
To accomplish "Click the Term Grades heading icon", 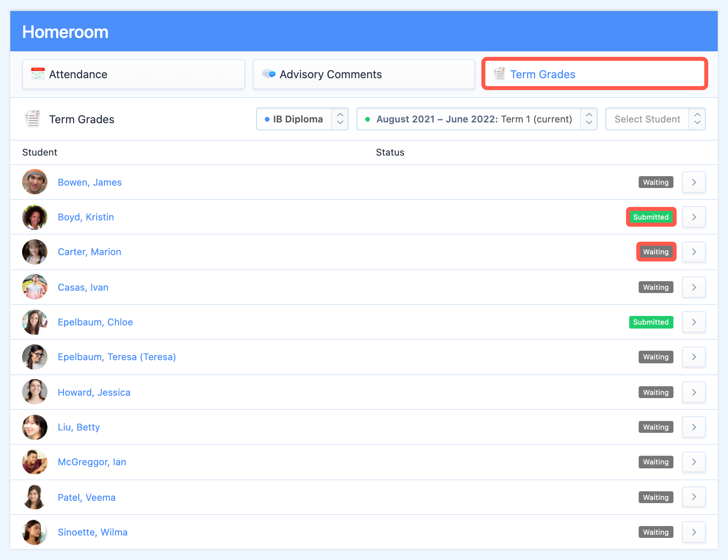I will click(x=32, y=119).
